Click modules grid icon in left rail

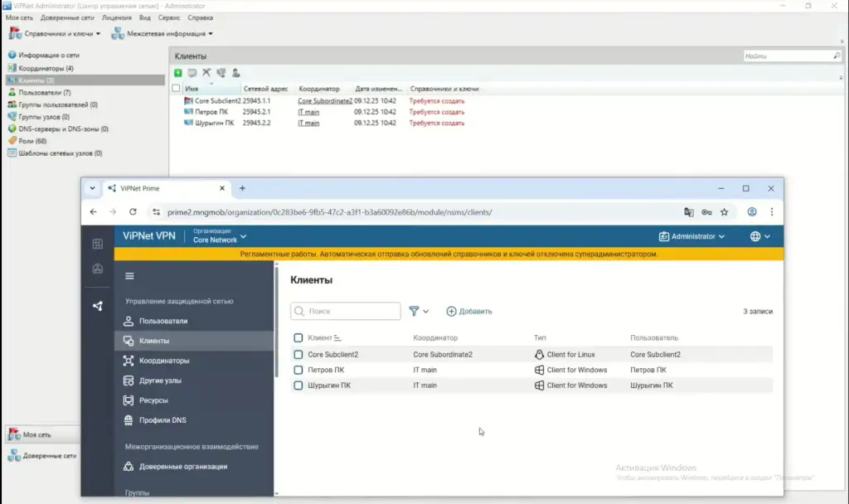[98, 245]
